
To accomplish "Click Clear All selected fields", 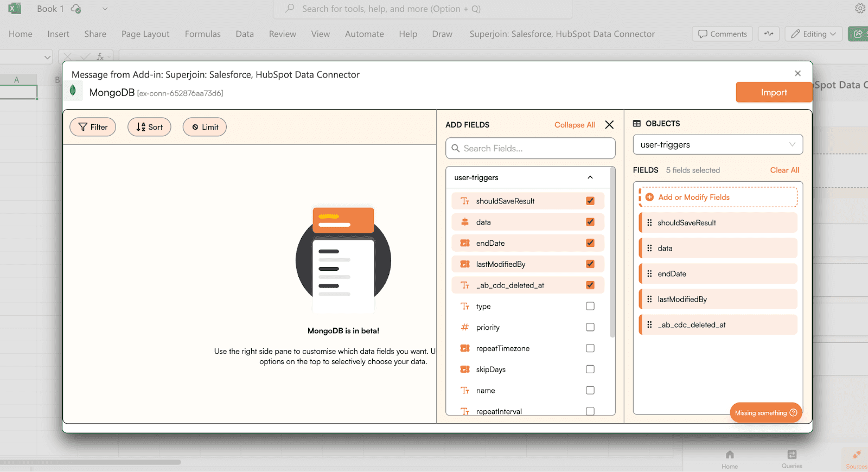I will pos(784,170).
